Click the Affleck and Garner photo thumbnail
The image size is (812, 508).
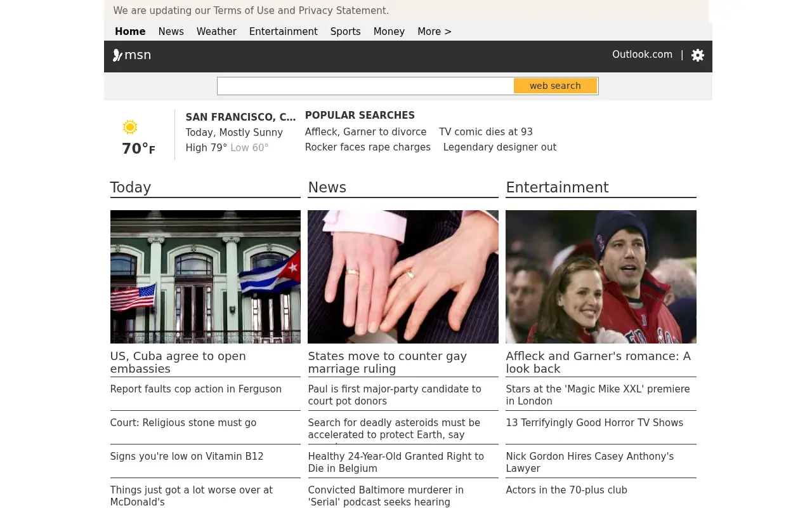[x=601, y=277]
